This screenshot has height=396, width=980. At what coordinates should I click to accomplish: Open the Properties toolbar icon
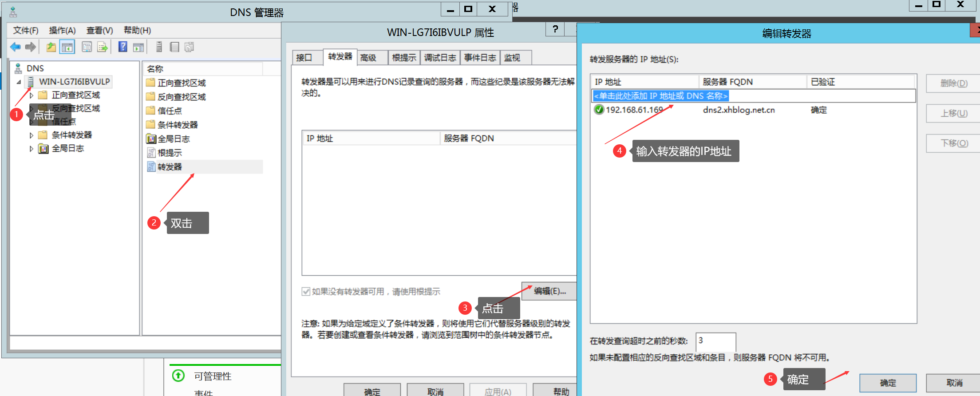(87, 47)
